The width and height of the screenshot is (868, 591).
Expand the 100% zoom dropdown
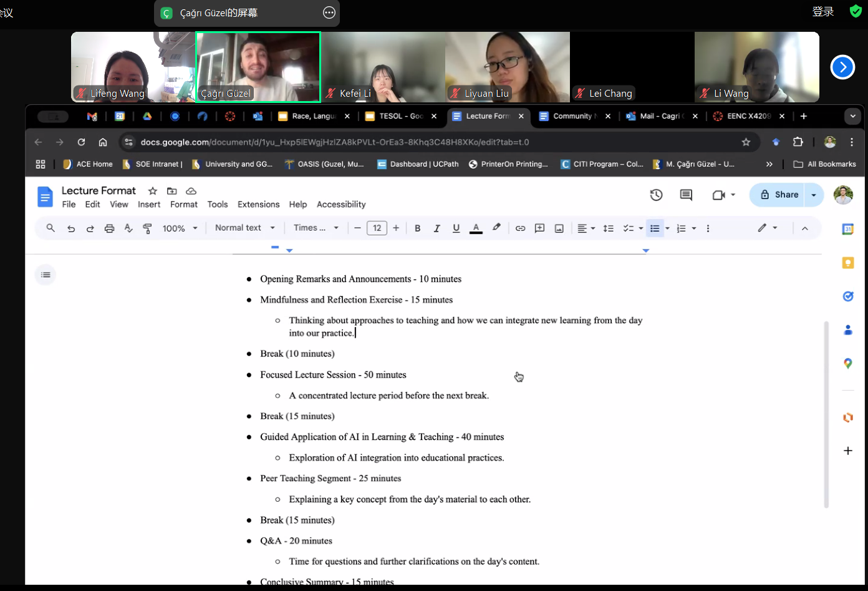(x=180, y=228)
